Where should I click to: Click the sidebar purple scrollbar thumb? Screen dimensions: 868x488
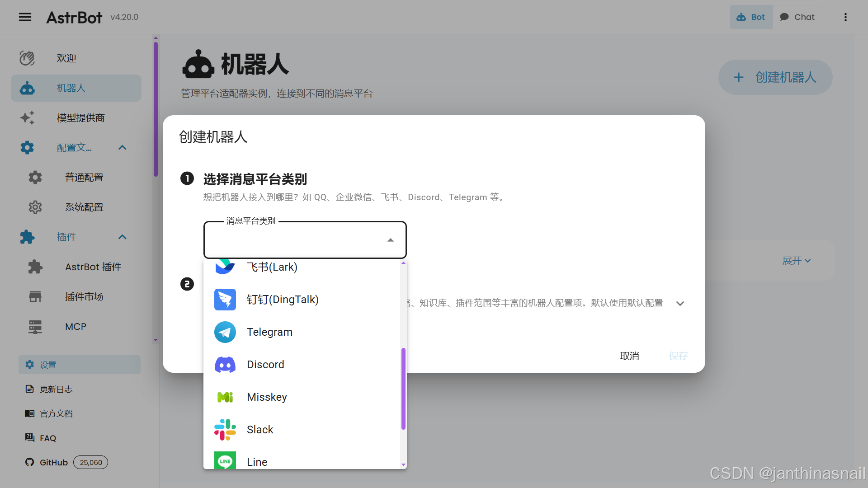click(156, 109)
